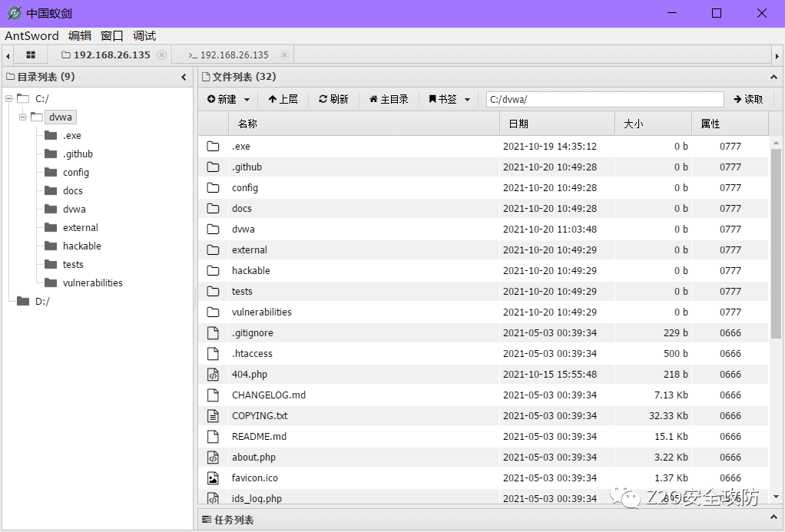The image size is (785, 532).
Task: Click the README.md file icon
Action: pyautogui.click(x=214, y=436)
